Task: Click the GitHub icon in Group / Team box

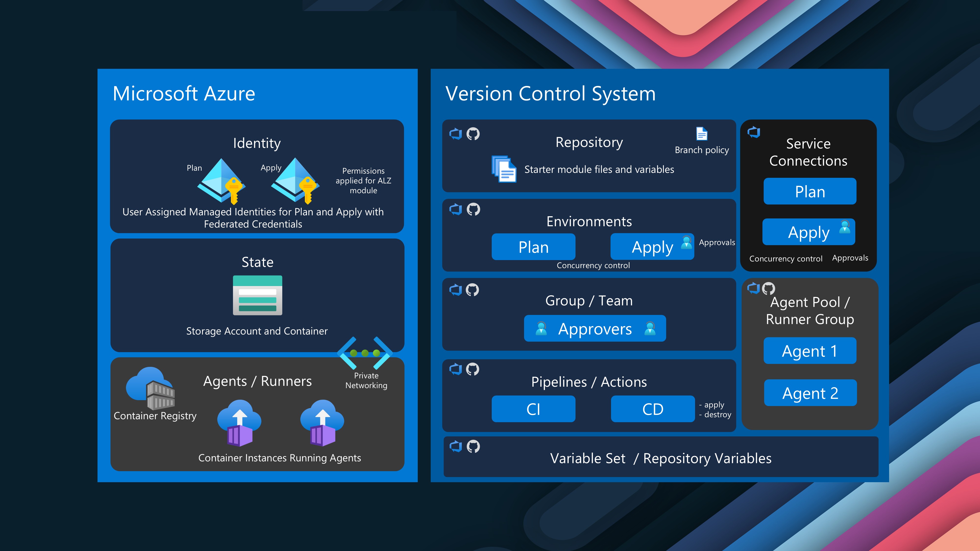Action: [x=473, y=290]
